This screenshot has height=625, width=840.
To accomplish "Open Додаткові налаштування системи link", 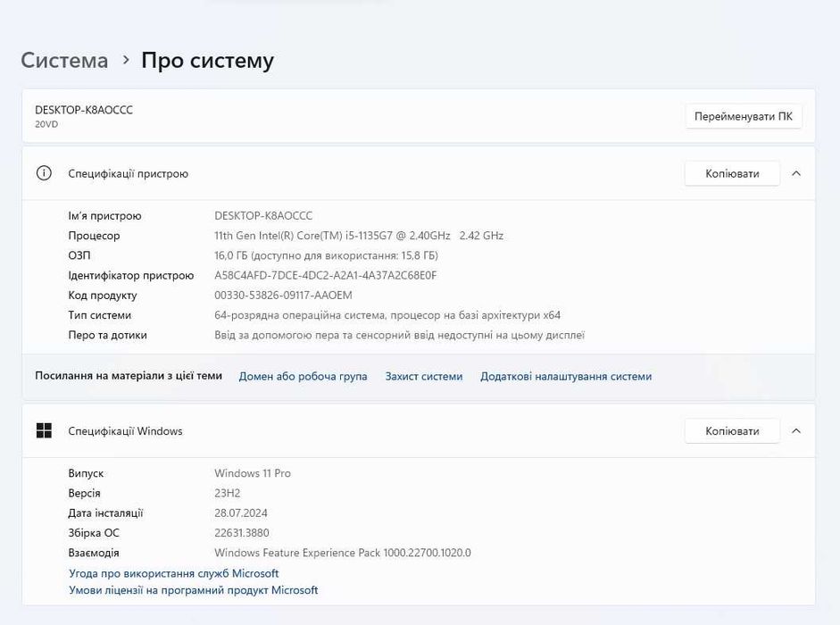I will [x=566, y=377].
